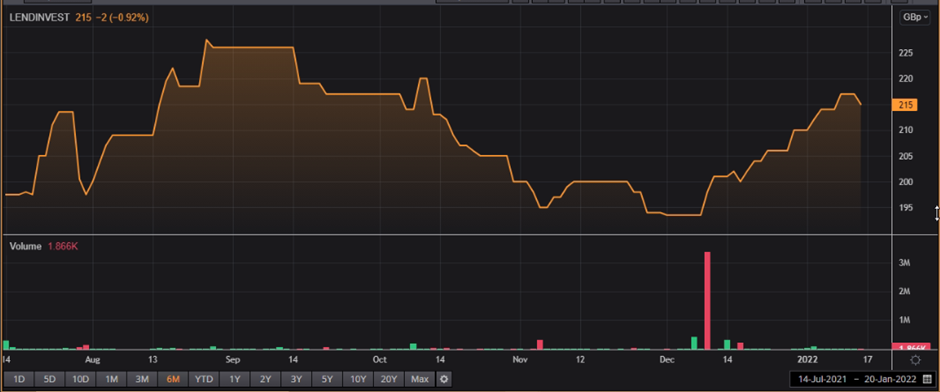Choose the 3Y time range
940x392 pixels.
296,379
